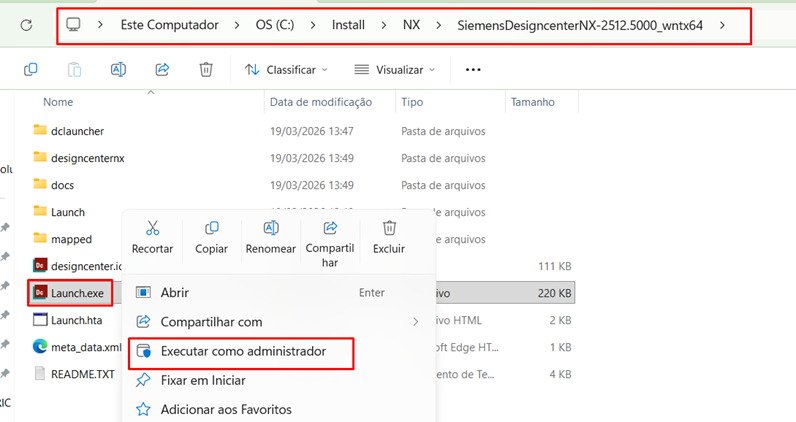The height and width of the screenshot is (422, 796).
Task: Choose Abrir from the context menu
Action: click(175, 293)
